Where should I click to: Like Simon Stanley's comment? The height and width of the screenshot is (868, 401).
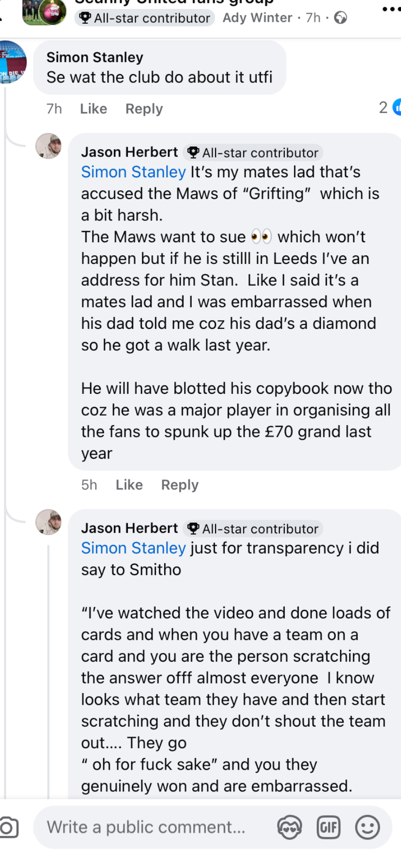coord(93,108)
